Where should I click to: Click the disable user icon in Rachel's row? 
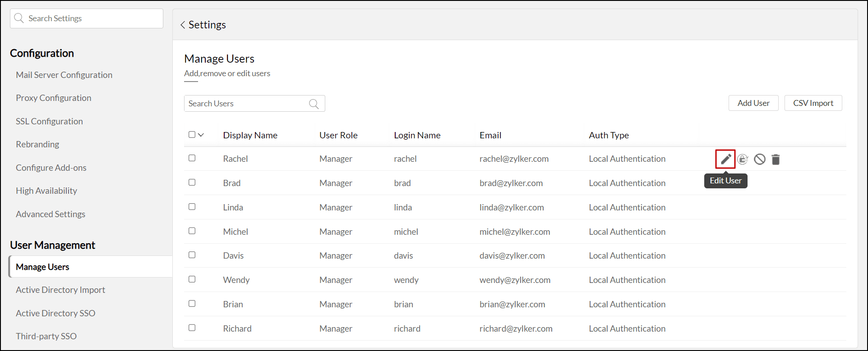(760, 159)
